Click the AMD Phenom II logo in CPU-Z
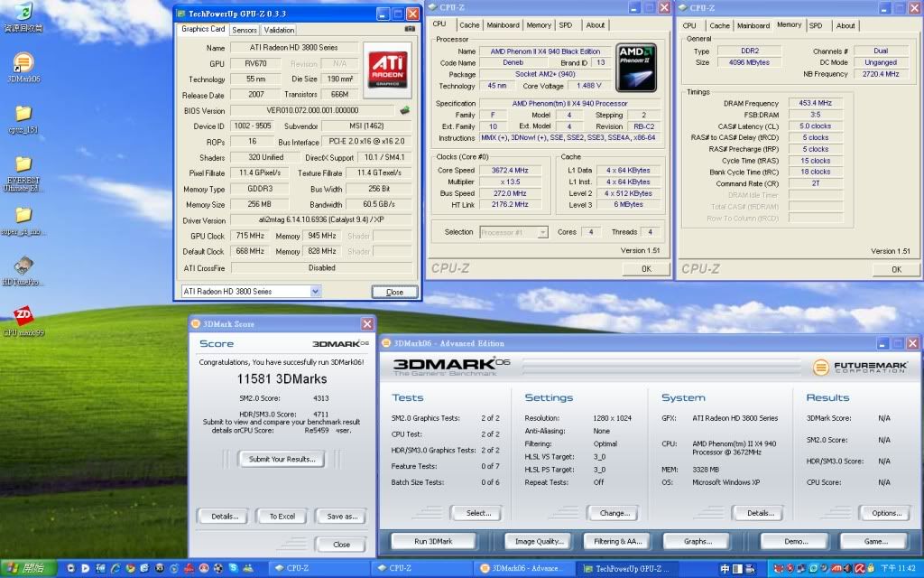The image size is (924, 578). pyautogui.click(x=636, y=67)
